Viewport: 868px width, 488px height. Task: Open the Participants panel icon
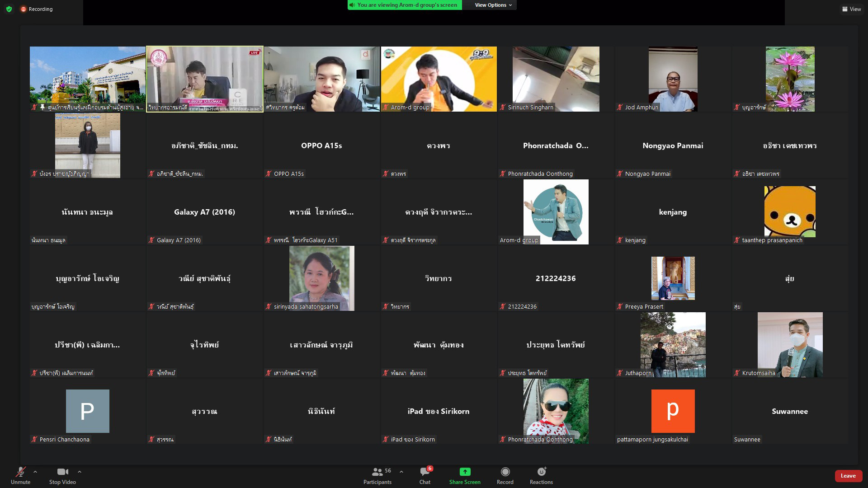point(377,472)
